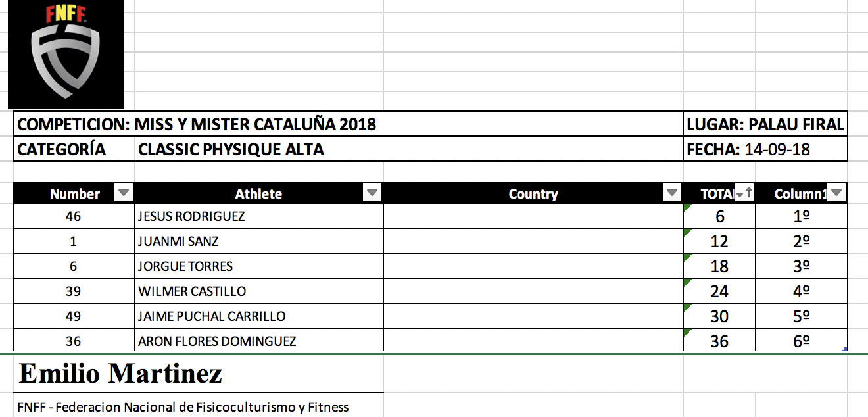Viewport: 868px width, 417px height.
Task: Click the FNFF shield logo image
Action: click(66, 55)
